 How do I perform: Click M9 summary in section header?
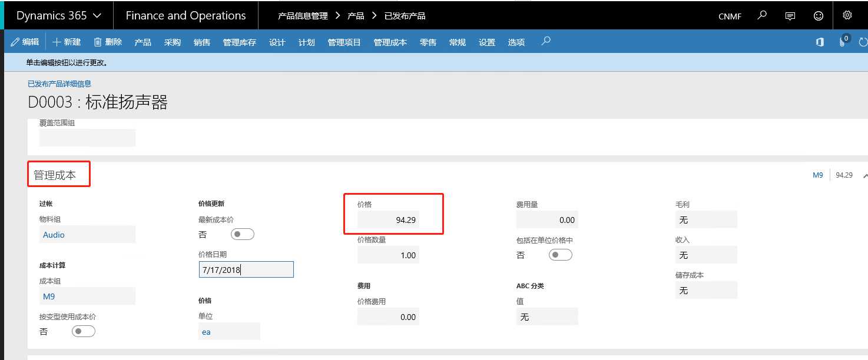pyautogui.click(x=818, y=175)
